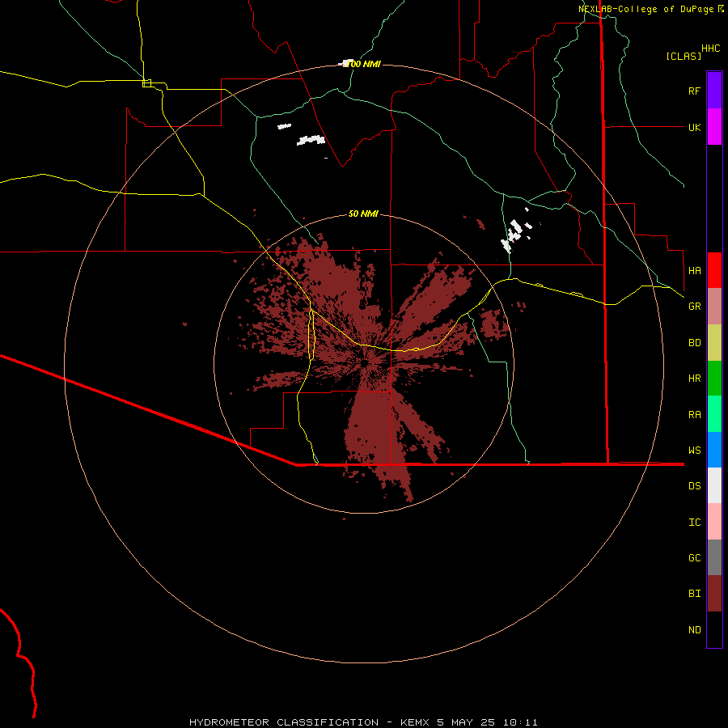Select the GC ground clutter gray swatch
Image resolution: width=728 pixels, height=728 pixels.
tap(714, 557)
